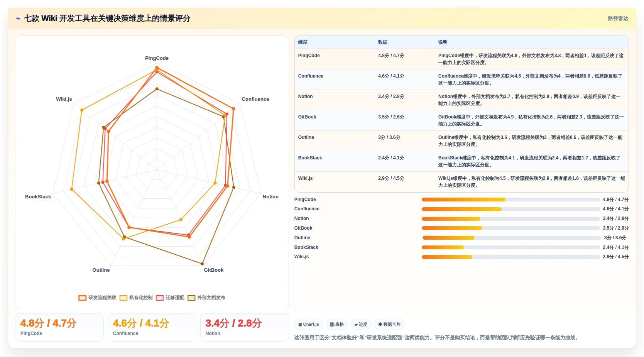644x357 pixels.
Task: Click the footer note starting with 这张图用于区分
Action: pyautogui.click(x=437, y=338)
